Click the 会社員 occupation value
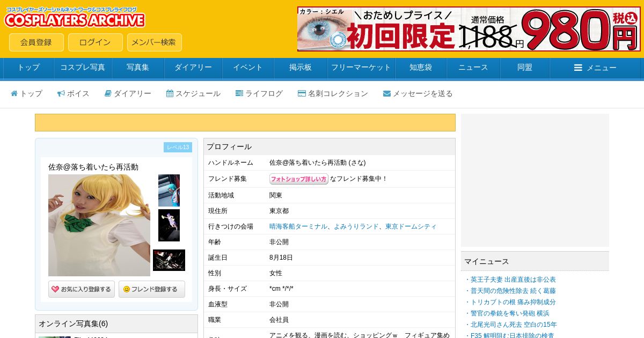This screenshot has height=338, width=644. click(279, 320)
